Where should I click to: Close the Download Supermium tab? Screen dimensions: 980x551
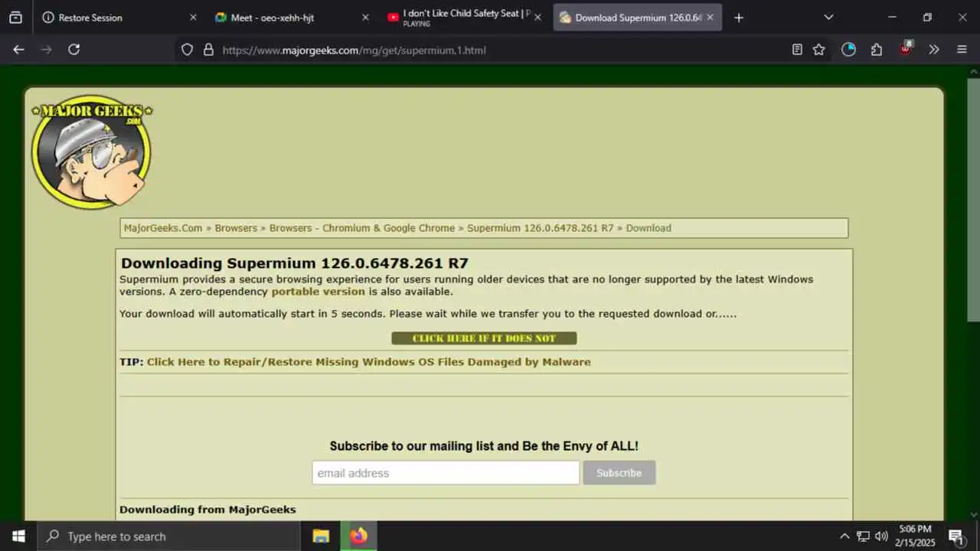710,17
